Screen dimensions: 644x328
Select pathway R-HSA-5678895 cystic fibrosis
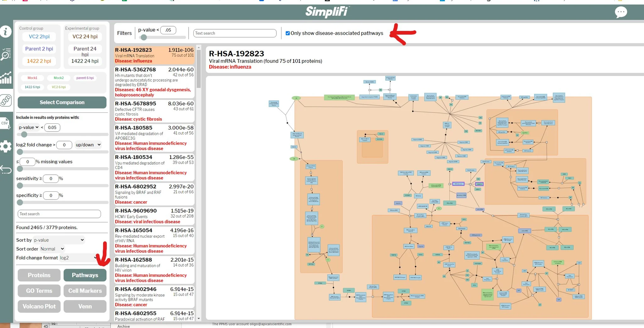[154, 111]
